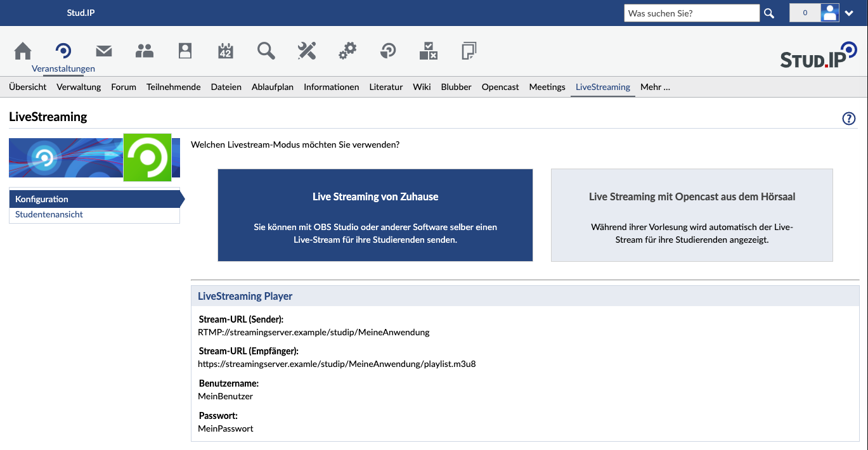Expand the user avatar dropdown arrow
The height and width of the screenshot is (450, 868).
point(849,13)
